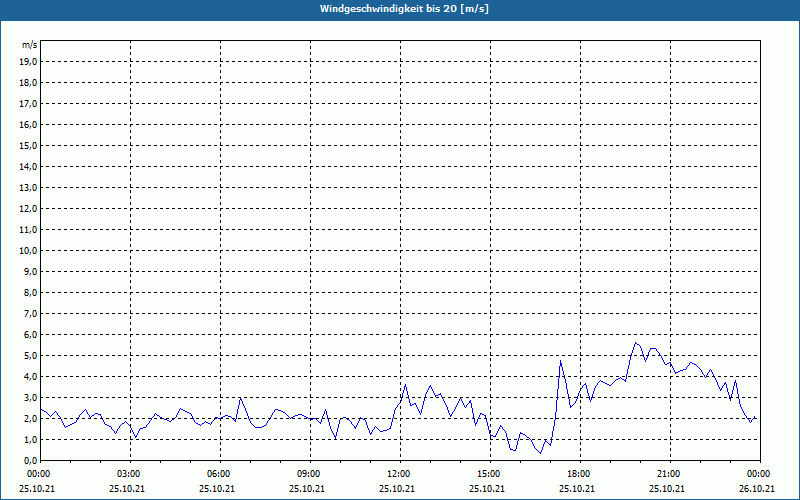Viewport: 800px width, 500px height.
Task: Click the 00:00 label above 26.10.21
Action: coord(758,473)
